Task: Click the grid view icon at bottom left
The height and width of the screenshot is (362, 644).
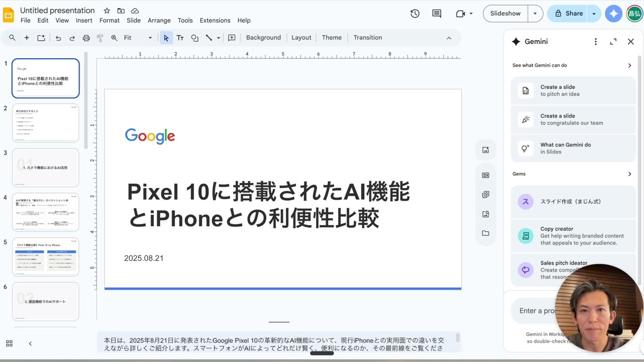Action: click(x=9, y=343)
